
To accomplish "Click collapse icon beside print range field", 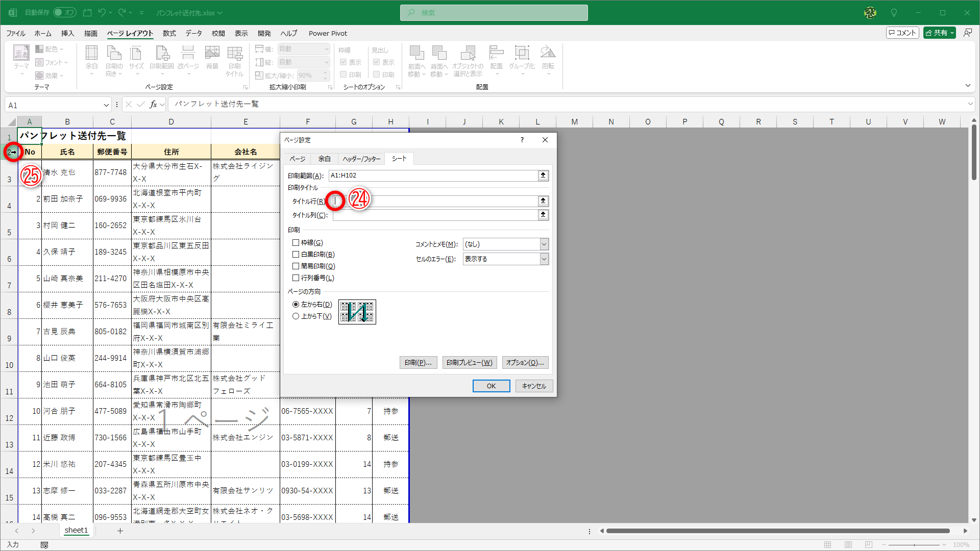I will click(x=543, y=176).
